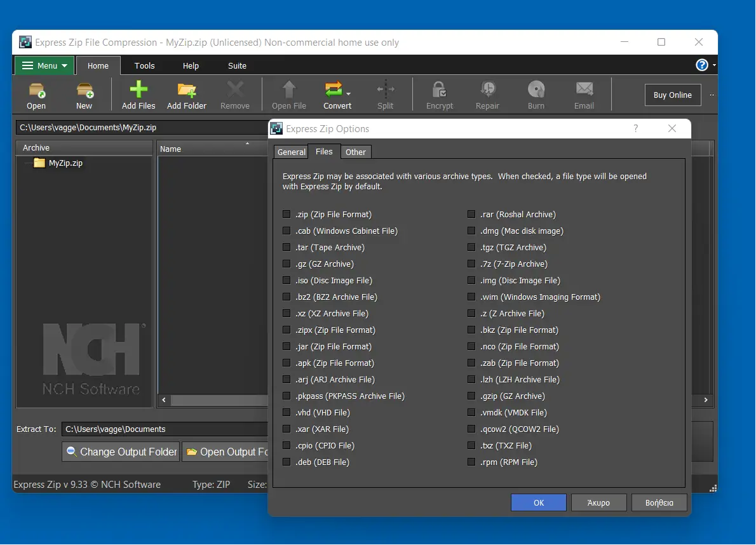Check the .deb (DEB File) checkbox
The image size is (756, 545).
(x=287, y=462)
